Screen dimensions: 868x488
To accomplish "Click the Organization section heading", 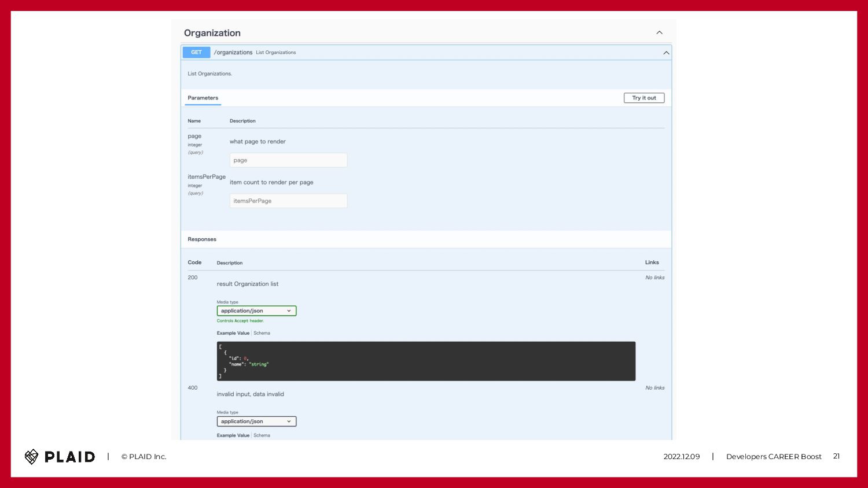I will click(212, 33).
